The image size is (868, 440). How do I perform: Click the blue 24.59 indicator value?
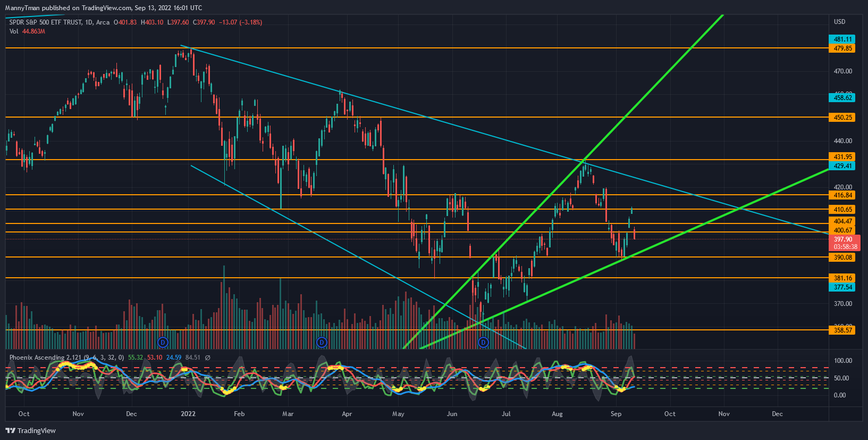(174, 358)
